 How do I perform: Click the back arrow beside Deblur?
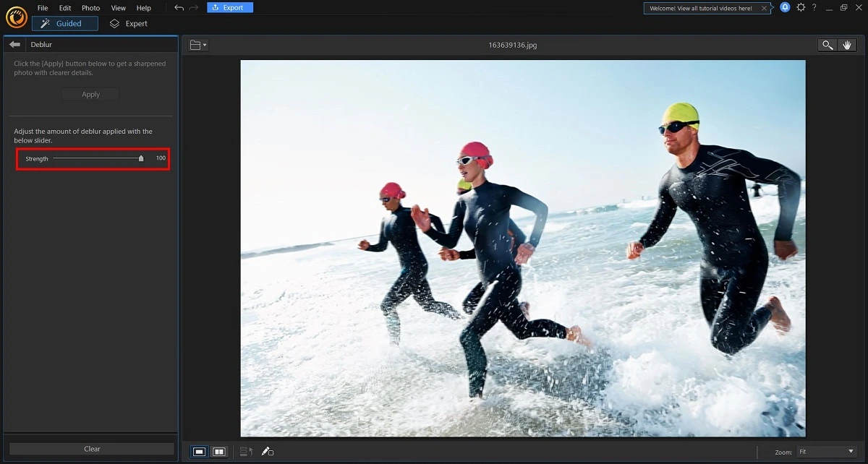click(x=14, y=45)
